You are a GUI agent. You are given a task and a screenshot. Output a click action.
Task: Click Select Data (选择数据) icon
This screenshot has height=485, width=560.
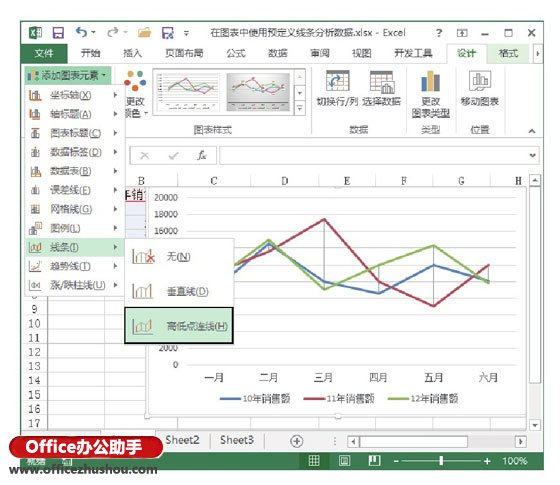pos(381,81)
